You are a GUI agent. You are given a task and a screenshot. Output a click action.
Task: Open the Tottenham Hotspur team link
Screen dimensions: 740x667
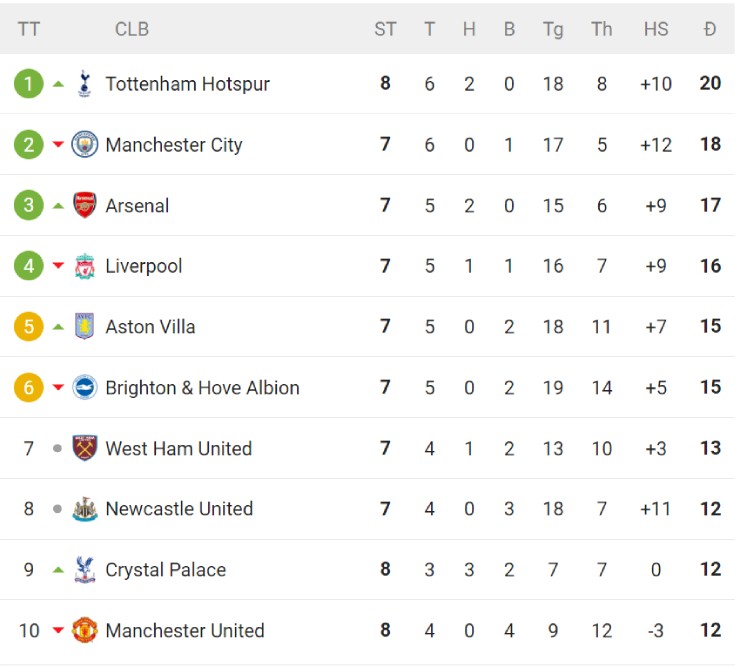pyautogui.click(x=187, y=84)
